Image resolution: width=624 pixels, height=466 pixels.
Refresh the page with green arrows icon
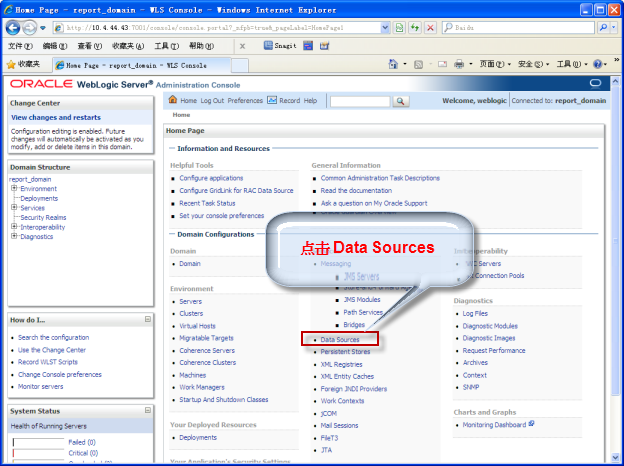tap(415, 27)
